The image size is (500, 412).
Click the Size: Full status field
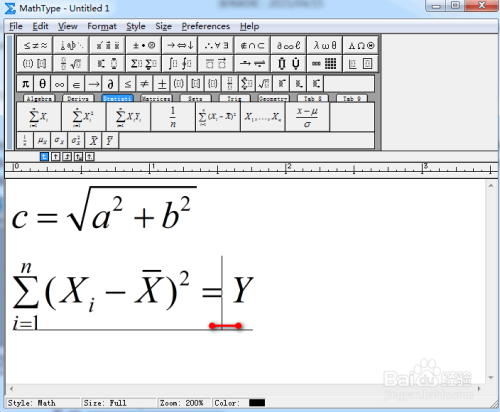click(119, 403)
